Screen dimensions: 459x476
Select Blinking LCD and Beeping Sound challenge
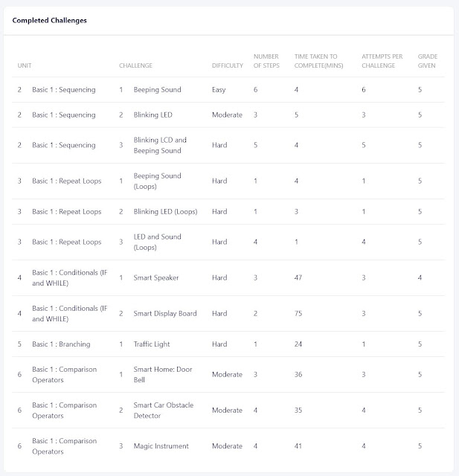pyautogui.click(x=160, y=145)
